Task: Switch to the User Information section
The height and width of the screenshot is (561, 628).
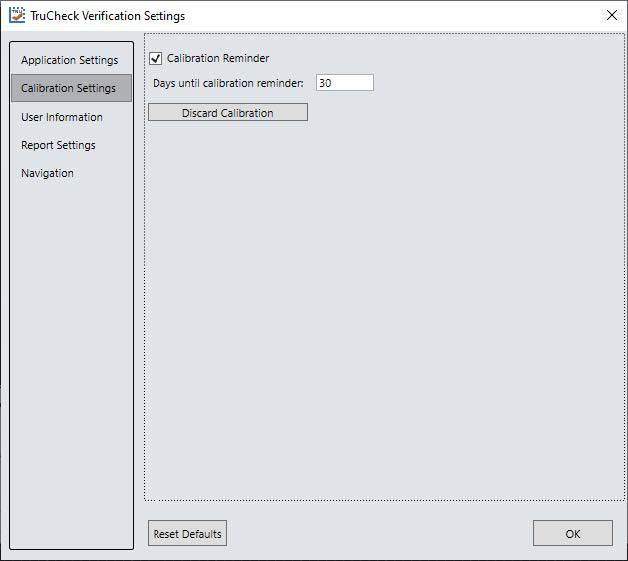Action: 62,117
